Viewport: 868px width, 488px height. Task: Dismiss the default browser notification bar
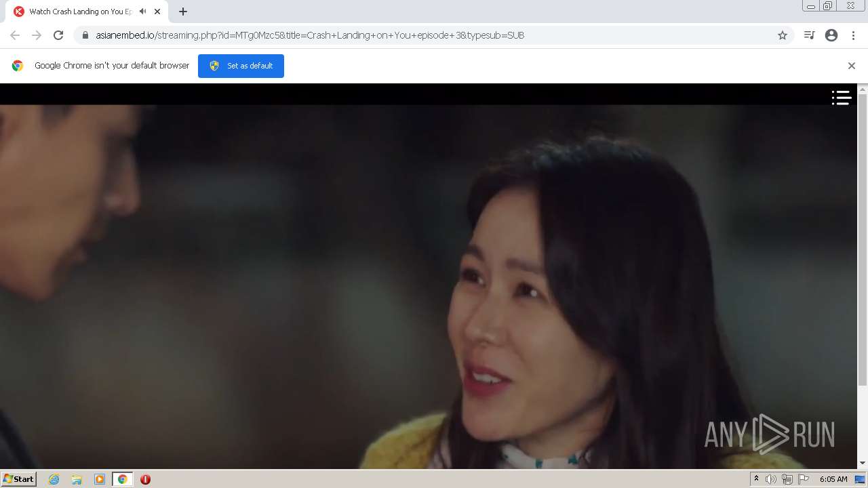[x=852, y=66]
